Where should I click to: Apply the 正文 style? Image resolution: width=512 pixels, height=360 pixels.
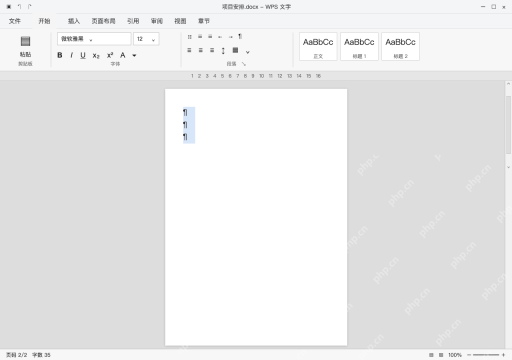tap(318, 46)
